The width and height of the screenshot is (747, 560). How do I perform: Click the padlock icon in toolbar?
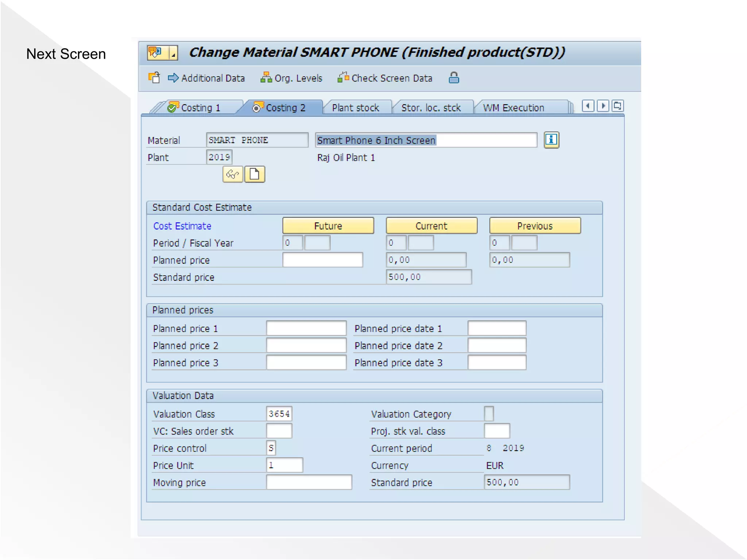coord(453,78)
